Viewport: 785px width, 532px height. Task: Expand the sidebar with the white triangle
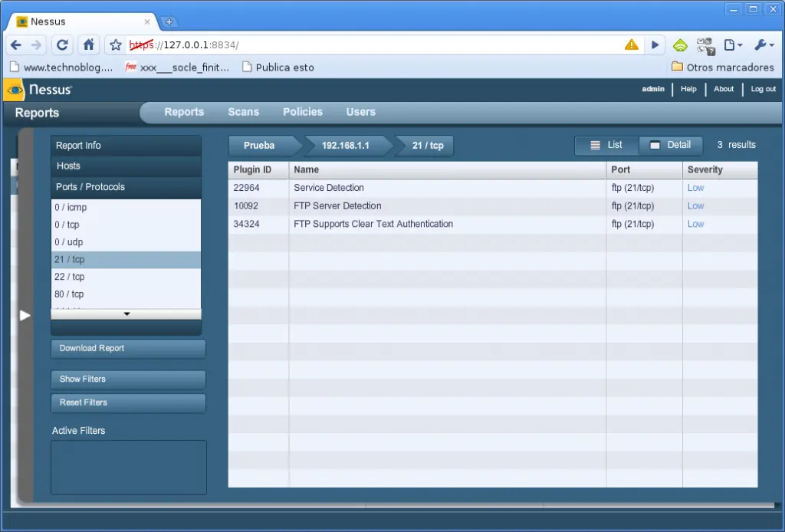coord(25,315)
